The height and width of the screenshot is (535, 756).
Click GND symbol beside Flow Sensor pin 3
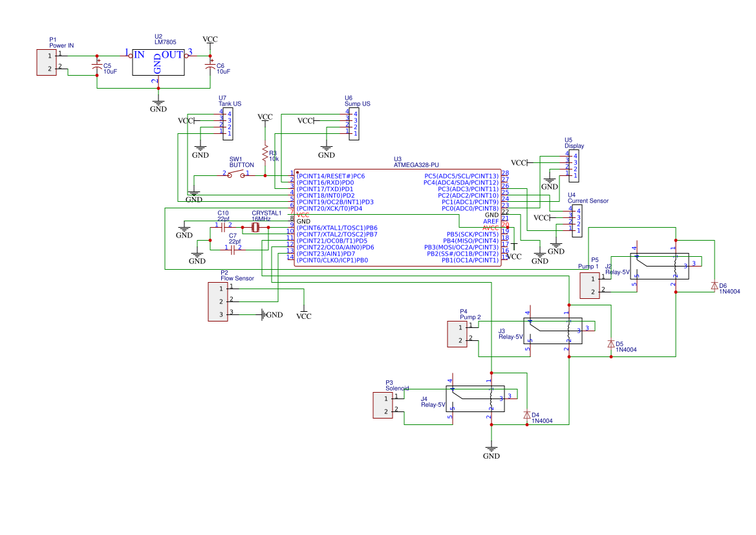[x=272, y=314]
